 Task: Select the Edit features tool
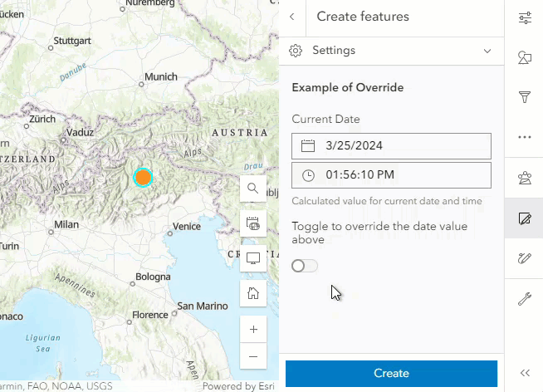[x=524, y=219]
